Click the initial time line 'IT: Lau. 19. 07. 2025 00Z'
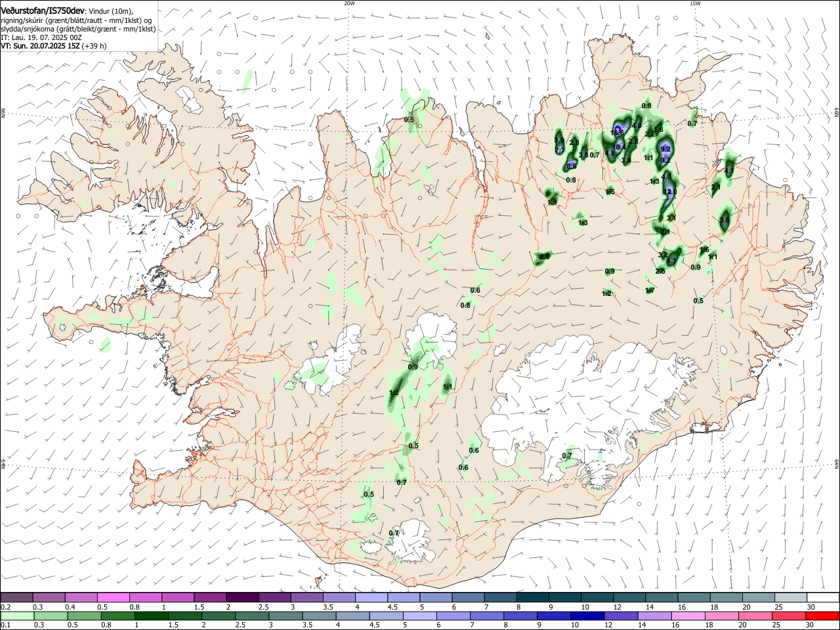Screen dimensions: 840x630 (x=41, y=37)
